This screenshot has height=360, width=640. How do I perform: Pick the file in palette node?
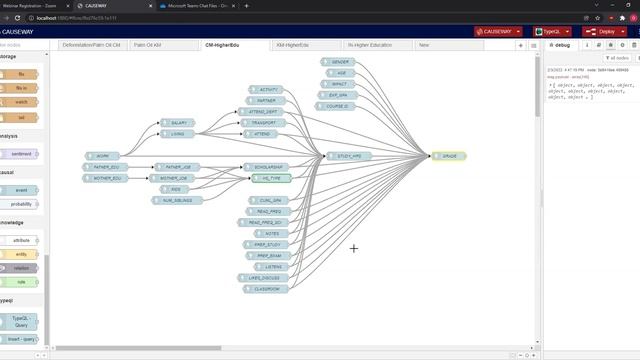(19, 88)
